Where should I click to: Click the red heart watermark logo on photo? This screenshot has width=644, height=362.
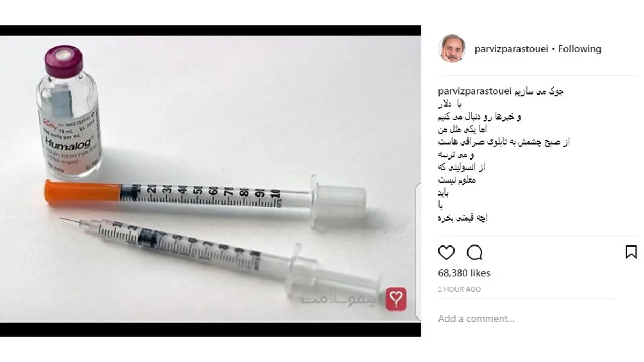pyautogui.click(x=396, y=299)
